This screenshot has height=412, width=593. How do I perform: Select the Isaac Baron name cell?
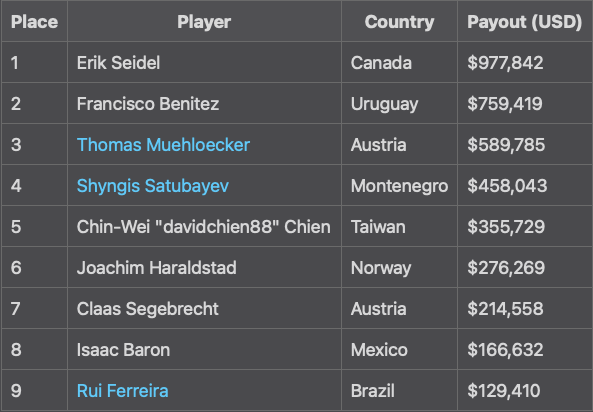(x=204, y=350)
